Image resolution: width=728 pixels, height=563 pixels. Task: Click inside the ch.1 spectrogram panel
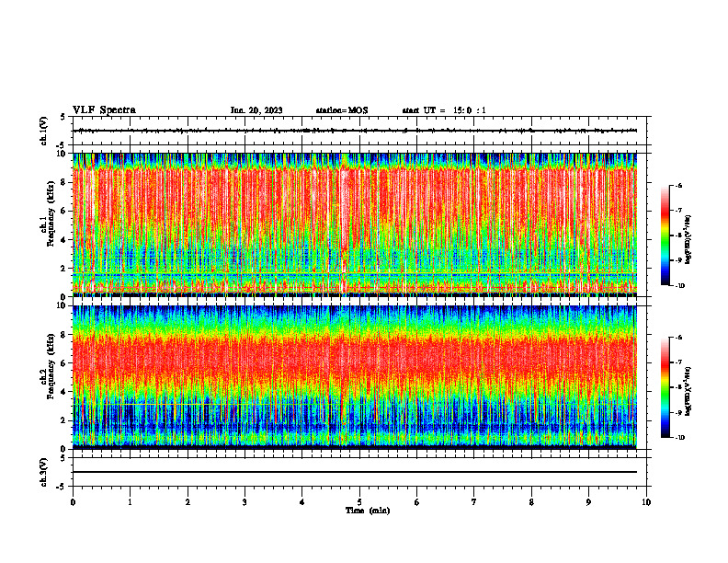pos(355,224)
